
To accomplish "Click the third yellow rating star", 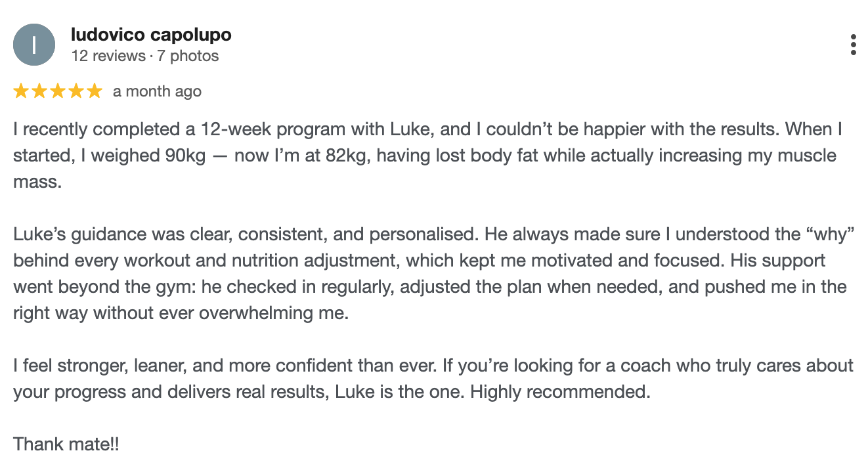I will [58, 91].
